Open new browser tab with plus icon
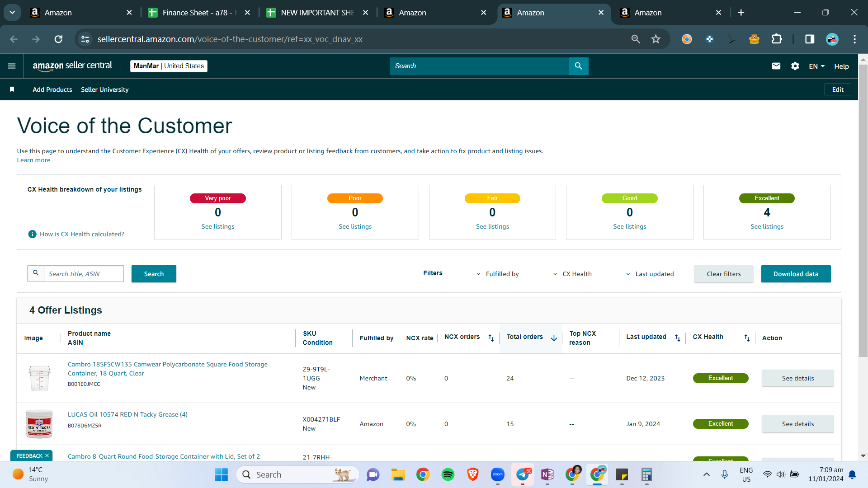The image size is (868, 488). point(741,13)
